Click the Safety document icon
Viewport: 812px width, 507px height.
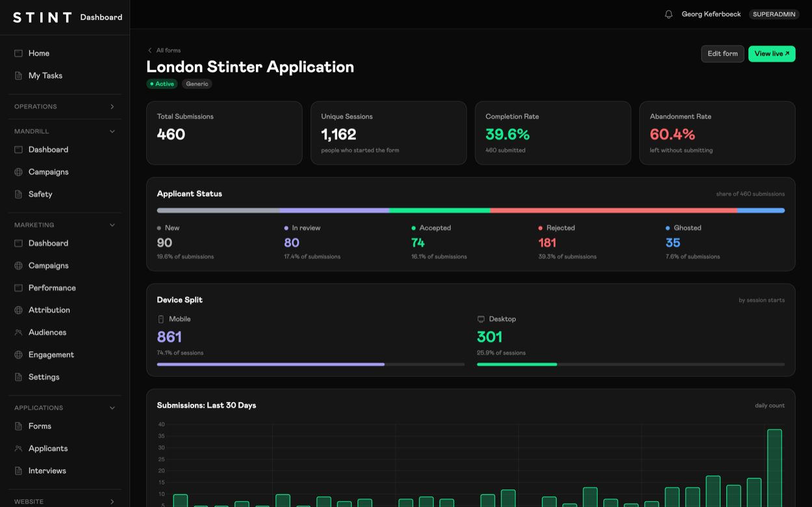coord(18,194)
